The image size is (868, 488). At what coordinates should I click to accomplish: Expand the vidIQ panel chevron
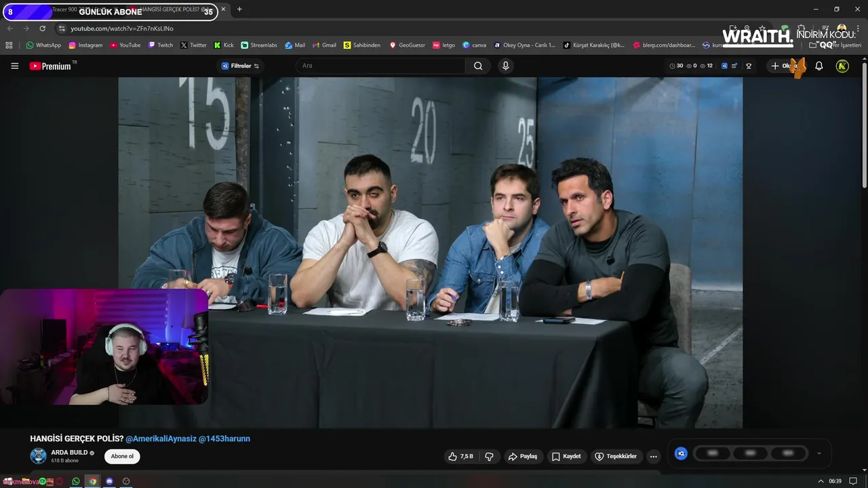coord(818,453)
